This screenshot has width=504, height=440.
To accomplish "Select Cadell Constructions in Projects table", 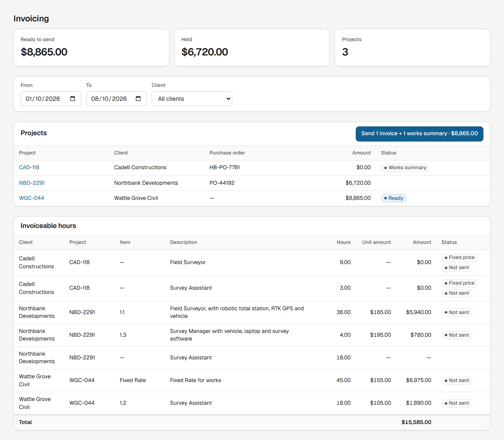I will point(140,168).
